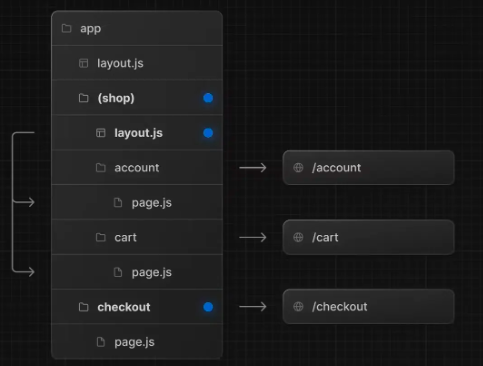Click the globe icon in the /checkout box
Screen dimensions: 483x366
[x=298, y=307]
